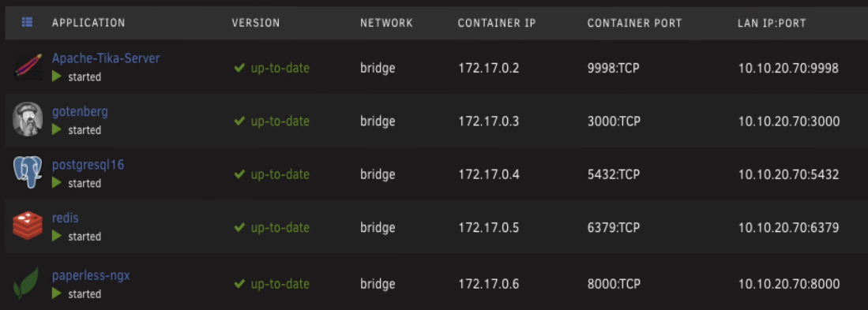Click the postgresql16 elephant icon
868x310 pixels.
27,173
